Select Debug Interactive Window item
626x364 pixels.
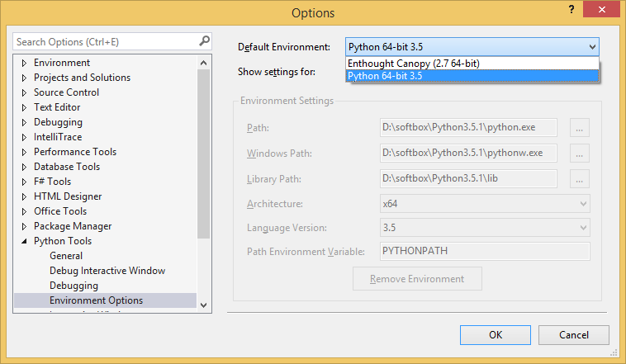(107, 271)
